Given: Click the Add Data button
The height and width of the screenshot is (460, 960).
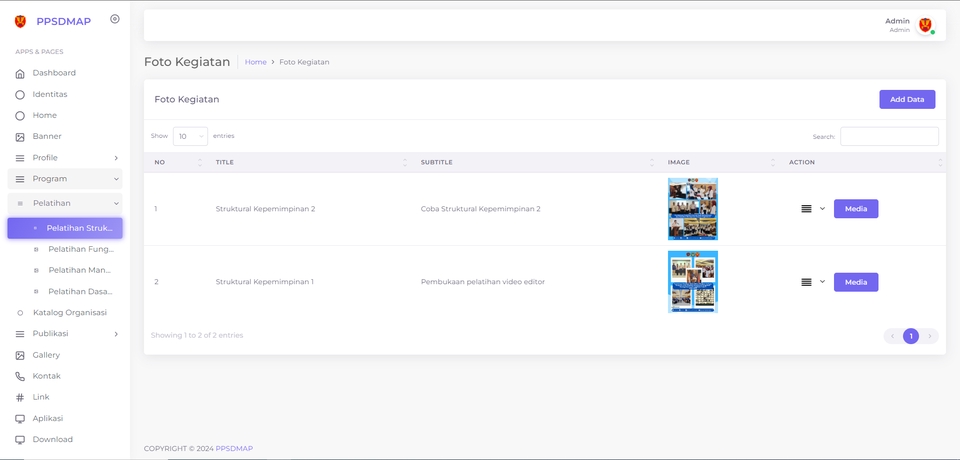Looking at the screenshot, I should point(907,100).
